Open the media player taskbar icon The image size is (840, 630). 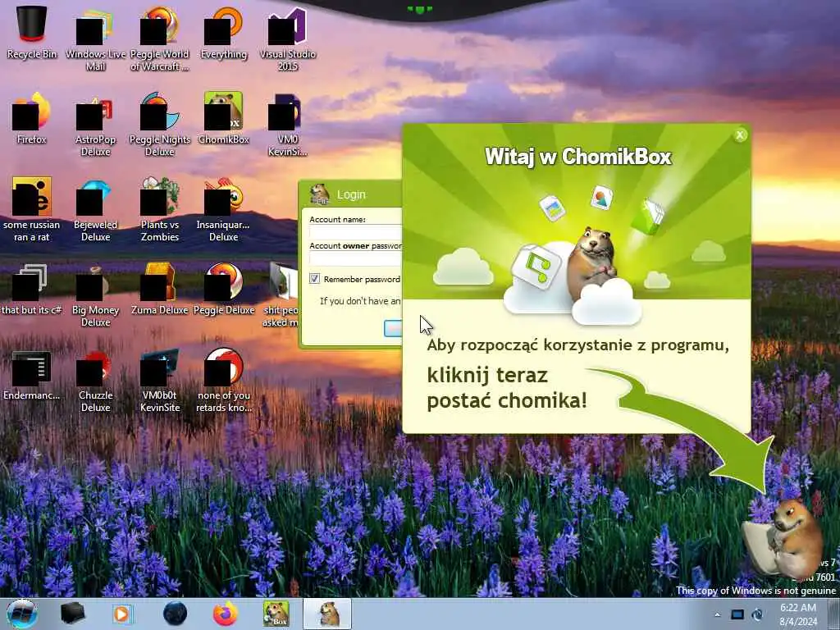(123, 614)
